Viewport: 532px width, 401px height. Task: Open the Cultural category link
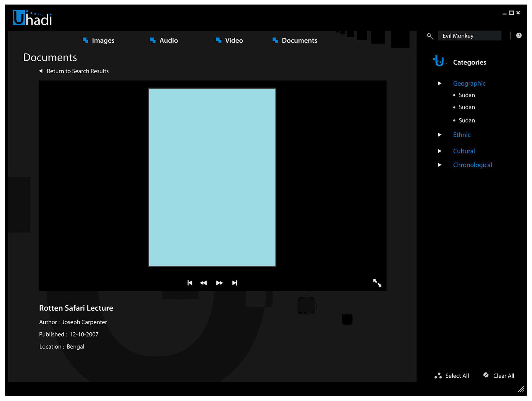click(x=464, y=151)
